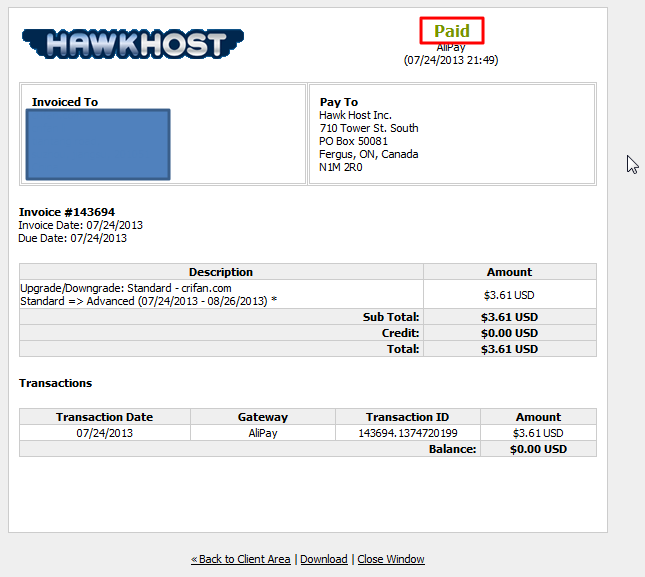Click the AliPay text under Paid status

[451, 48]
